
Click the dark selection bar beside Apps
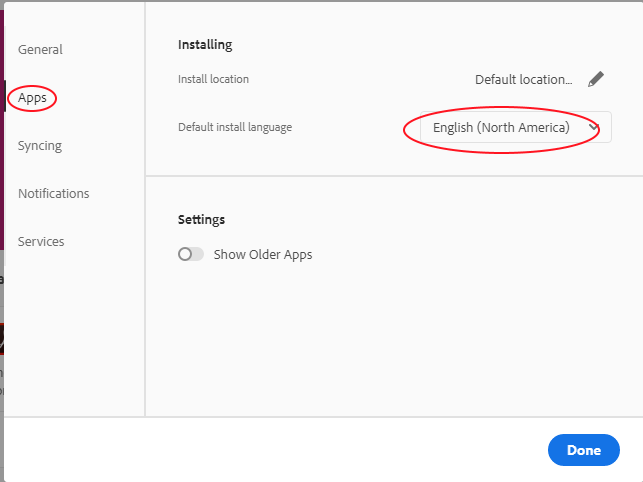tap(5, 96)
